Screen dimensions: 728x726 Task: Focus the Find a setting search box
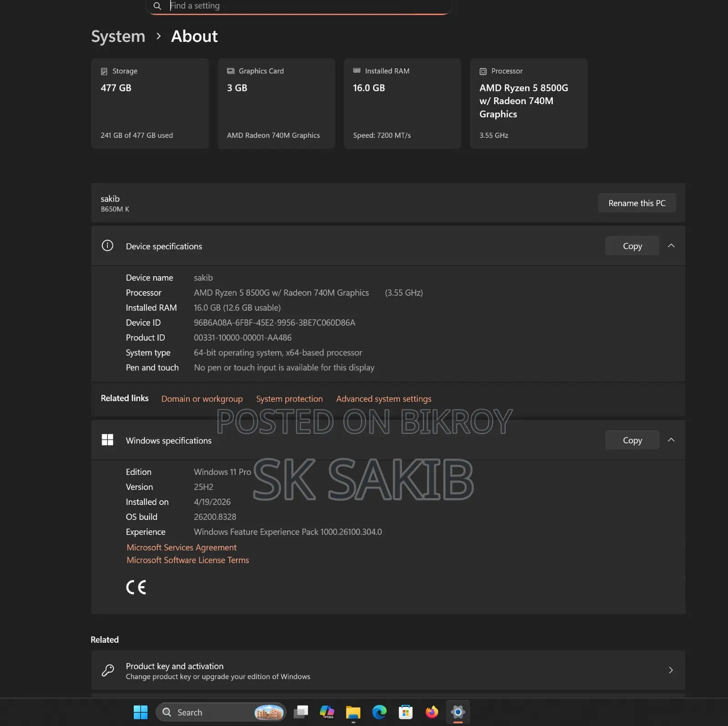click(298, 6)
